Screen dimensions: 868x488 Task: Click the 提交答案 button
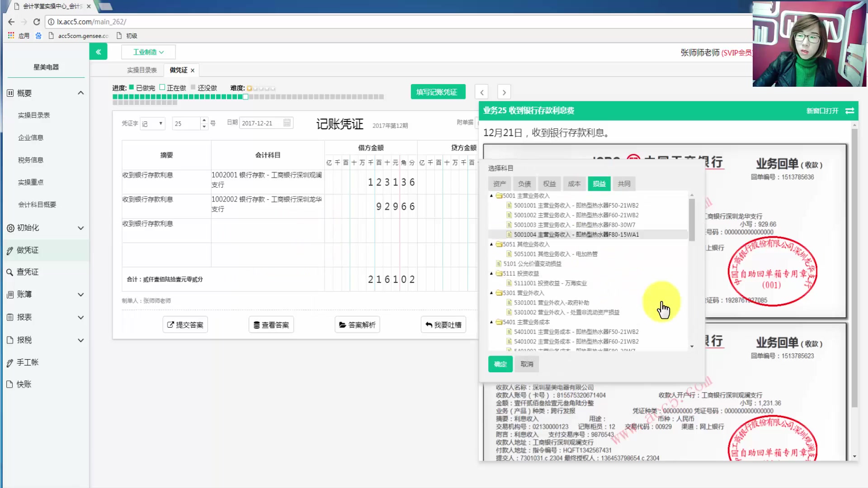click(x=185, y=324)
